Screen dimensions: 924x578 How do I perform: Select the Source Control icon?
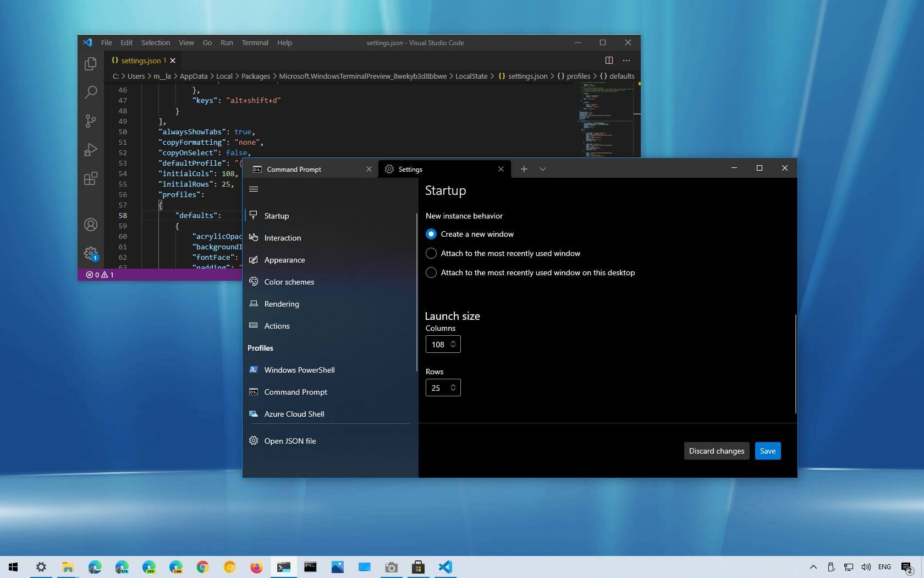click(x=90, y=121)
